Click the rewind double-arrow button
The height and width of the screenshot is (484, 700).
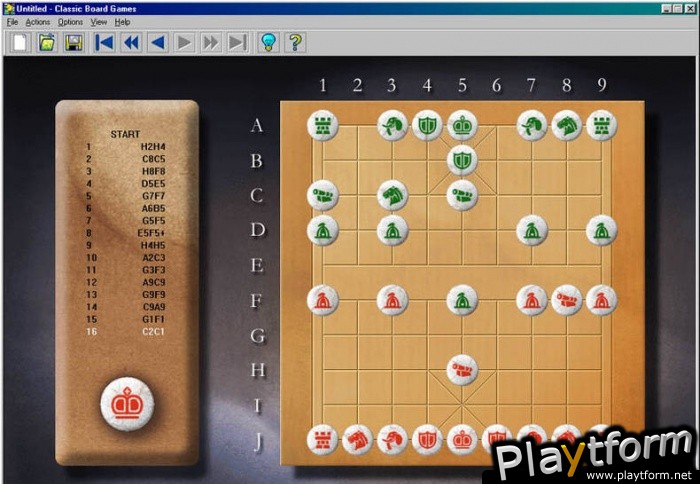pyautogui.click(x=131, y=42)
